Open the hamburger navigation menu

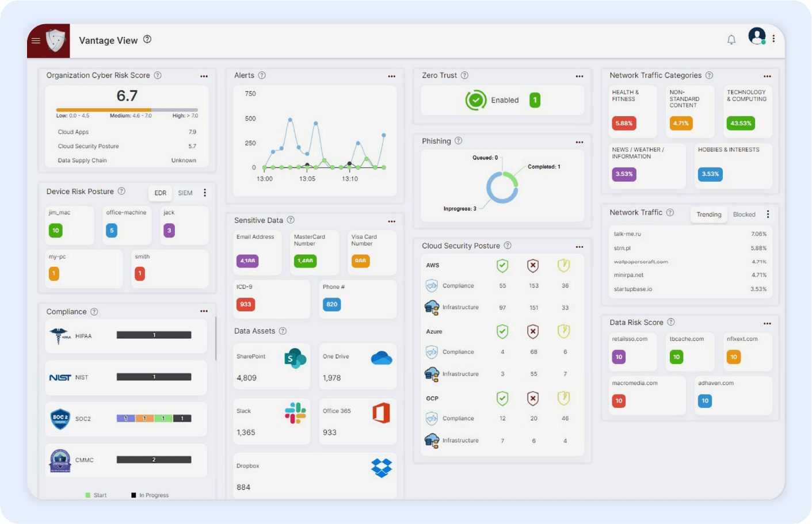coord(36,41)
